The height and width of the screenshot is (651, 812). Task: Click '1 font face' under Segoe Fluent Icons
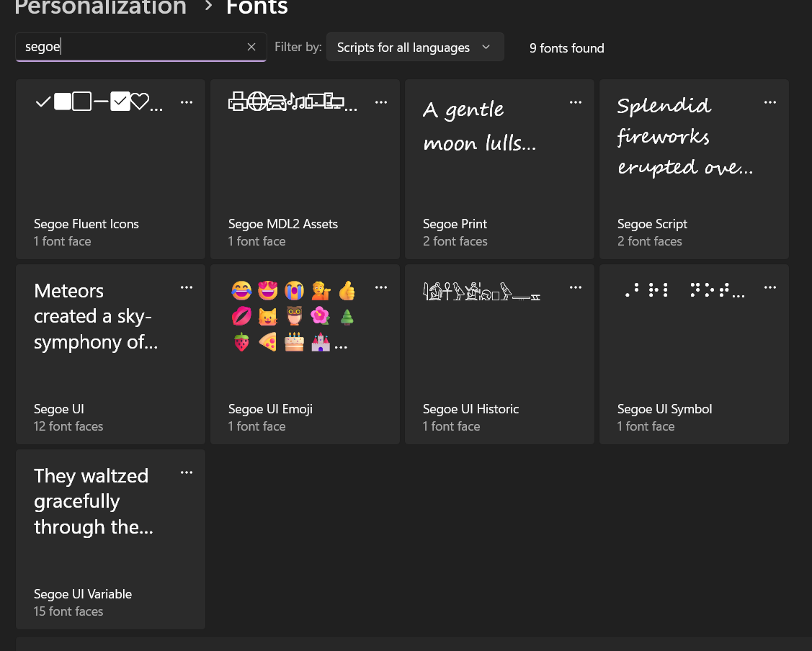click(x=62, y=241)
